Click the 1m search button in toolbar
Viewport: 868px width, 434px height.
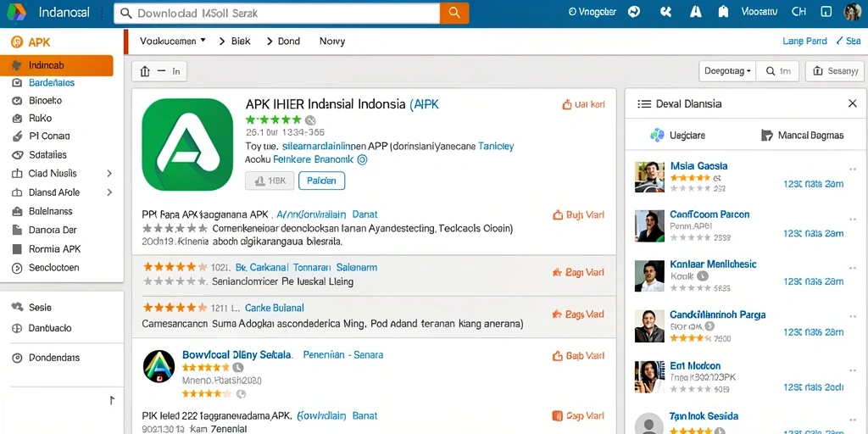(778, 71)
